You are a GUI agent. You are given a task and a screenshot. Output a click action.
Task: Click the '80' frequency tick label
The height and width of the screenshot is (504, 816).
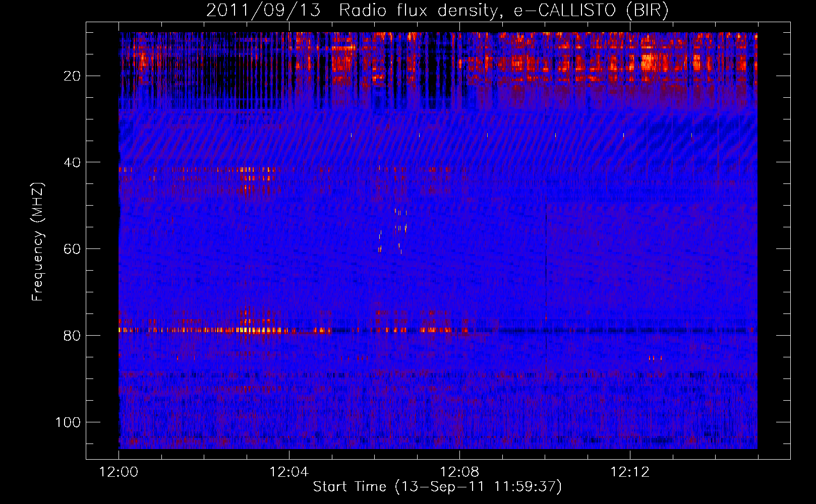pos(73,336)
